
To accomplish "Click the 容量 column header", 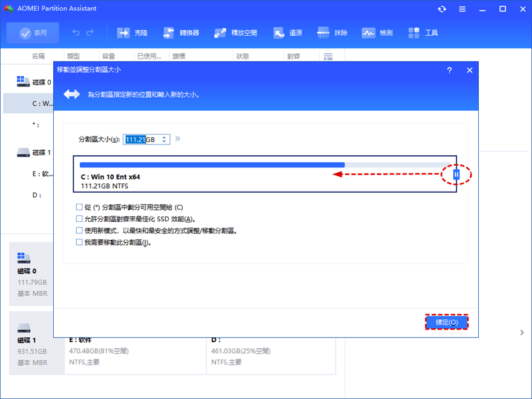I will (109, 56).
